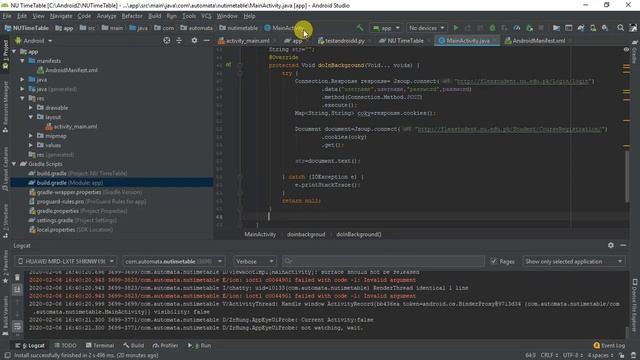
Task: Open the Show only selected application dropdown
Action: point(573,261)
